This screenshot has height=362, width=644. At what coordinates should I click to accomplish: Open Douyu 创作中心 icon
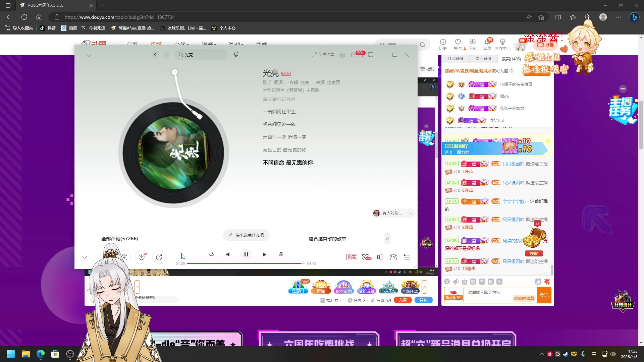(502, 44)
